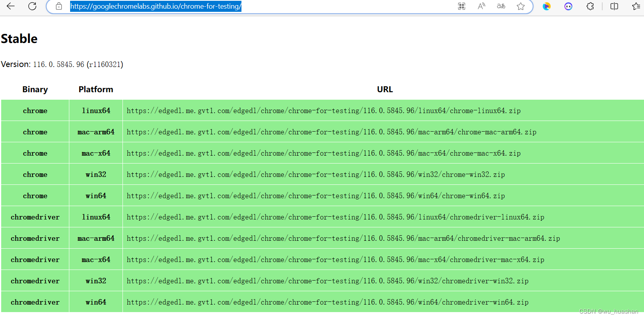Click the chrome binary cell in linux64 row
This screenshot has width=644, height=318.
tap(35, 111)
